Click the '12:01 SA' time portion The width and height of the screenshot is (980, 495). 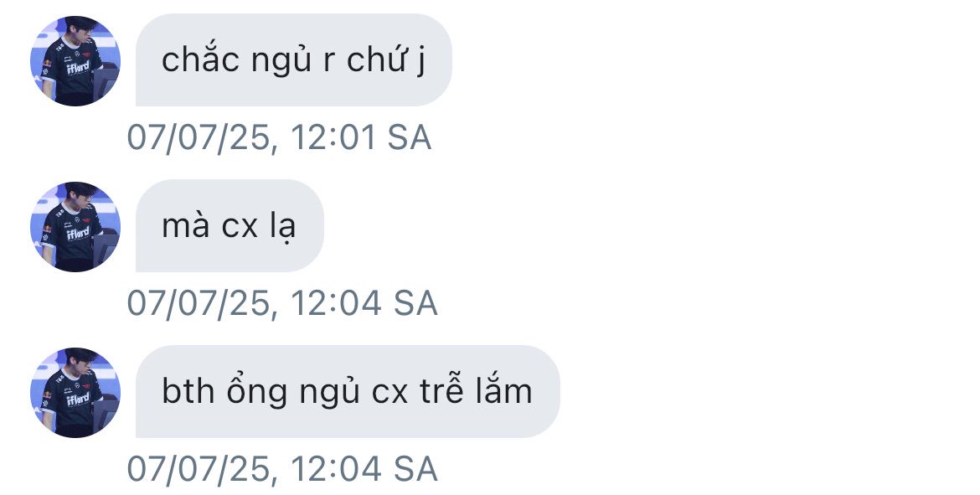click(361, 137)
